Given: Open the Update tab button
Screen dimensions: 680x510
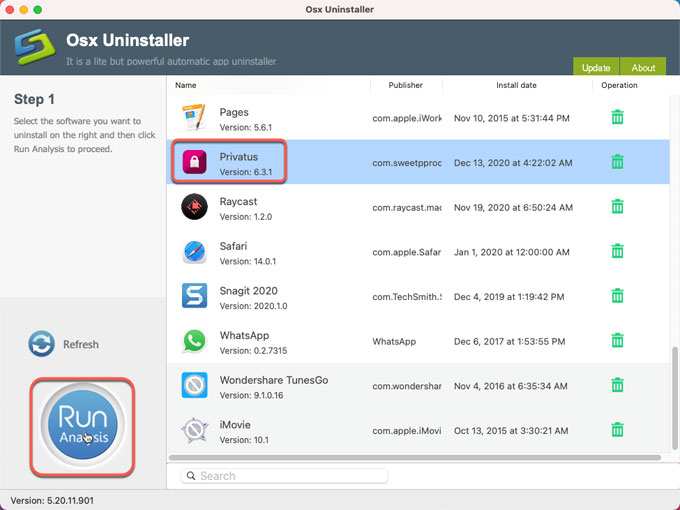Looking at the screenshot, I should (596, 67).
